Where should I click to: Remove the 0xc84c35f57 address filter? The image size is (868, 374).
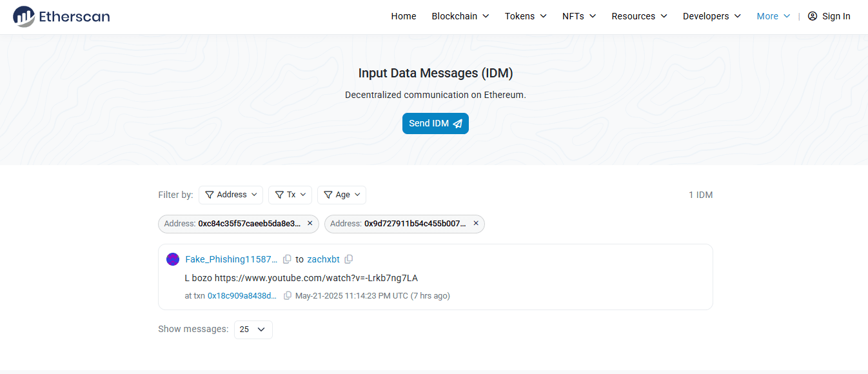click(x=310, y=224)
